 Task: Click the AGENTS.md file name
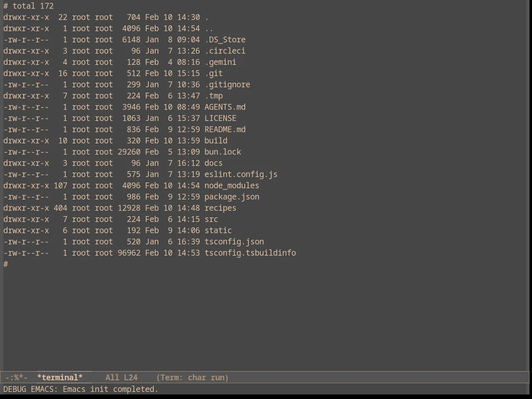225,107
